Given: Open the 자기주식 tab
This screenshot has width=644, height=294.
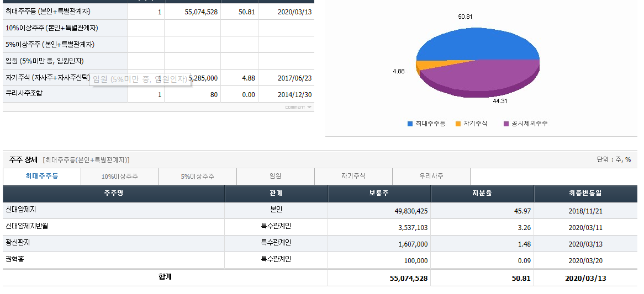Looking at the screenshot, I should [353, 177].
